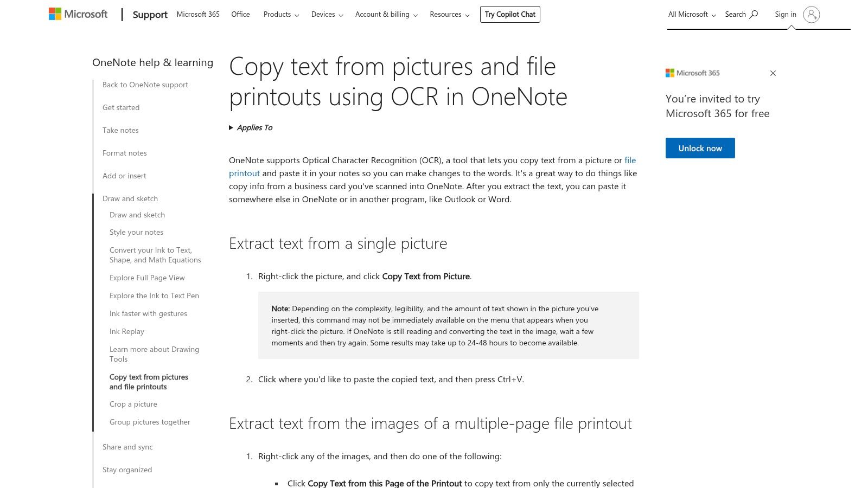Expand the All Microsoft menu
Viewport: 868px width, 488px height.
tap(691, 14)
